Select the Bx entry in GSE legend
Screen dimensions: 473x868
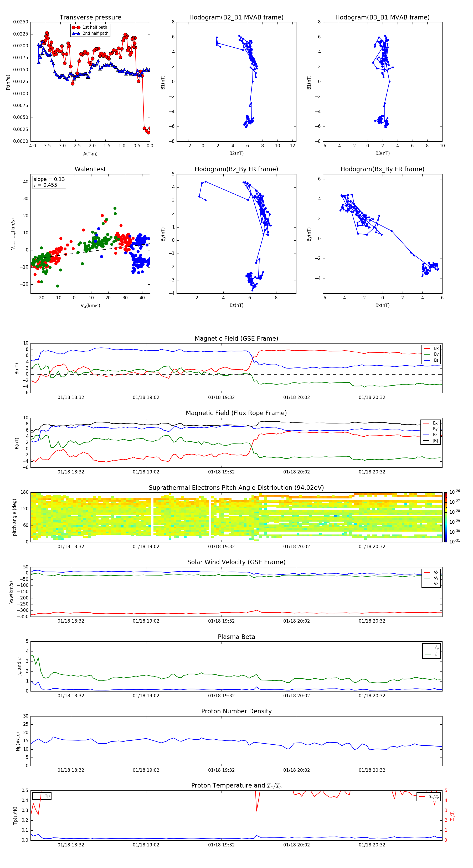click(431, 349)
